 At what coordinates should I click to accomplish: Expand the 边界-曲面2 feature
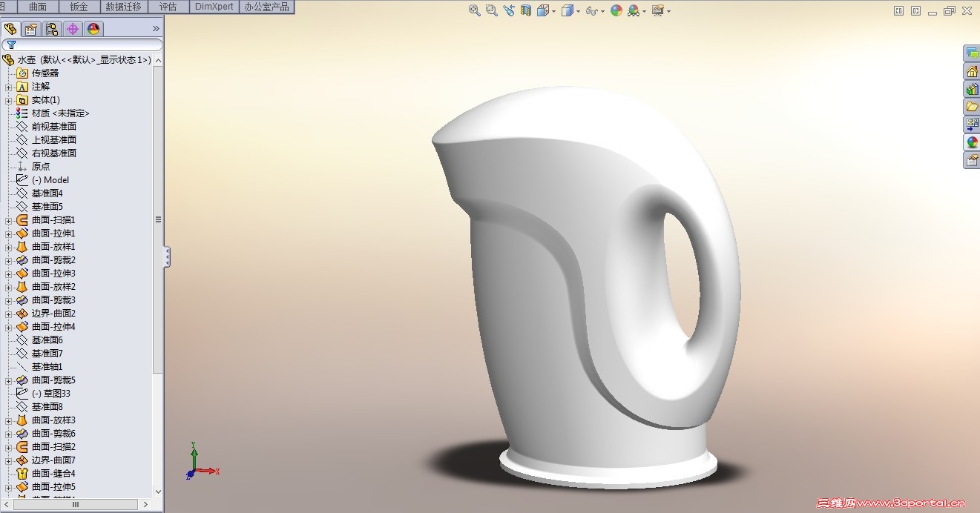point(9,314)
